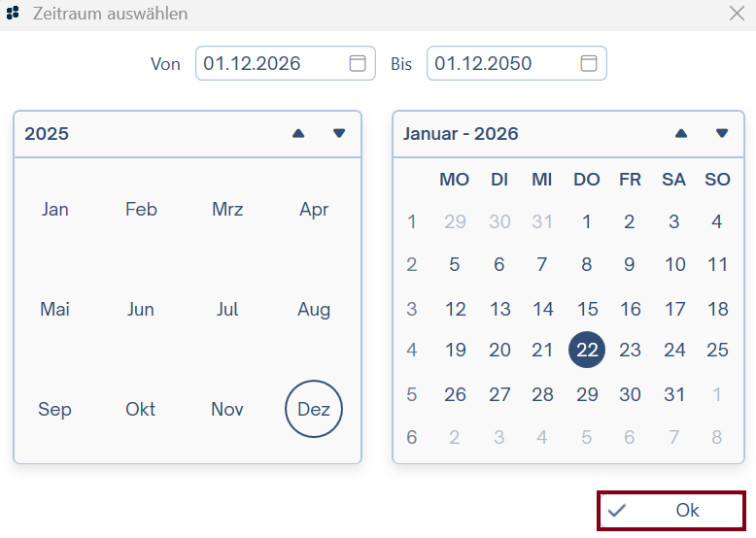
Task: Select calendar week 3 row number
Action: point(412,309)
